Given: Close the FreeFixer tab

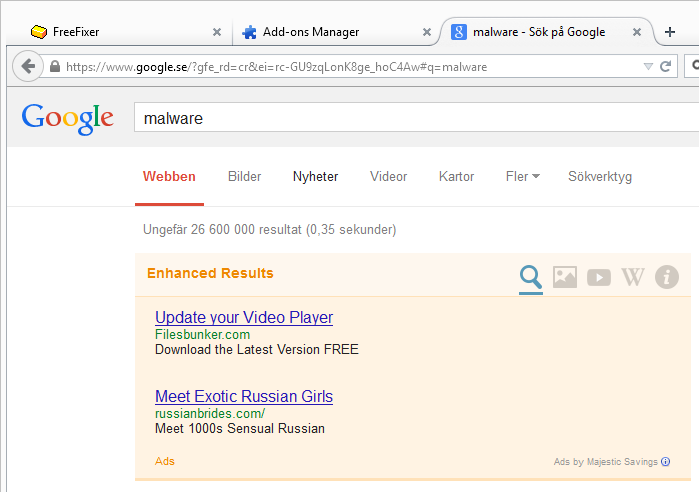Looking at the screenshot, I should click(x=217, y=32).
